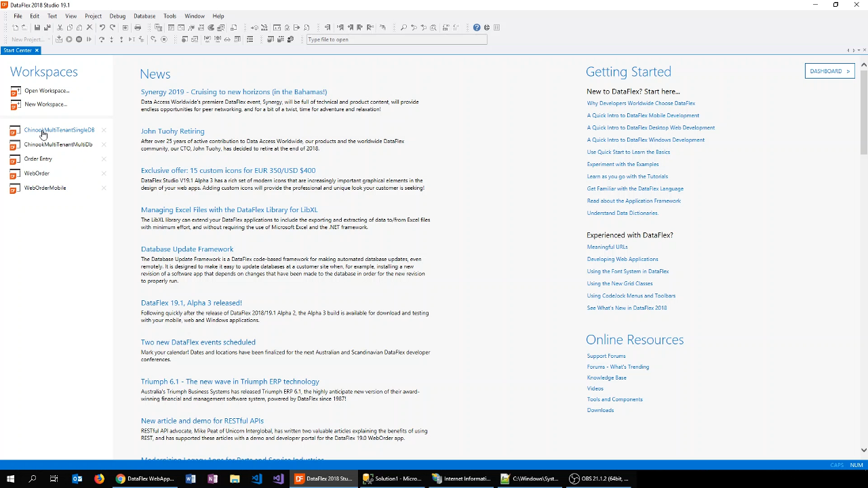Open the Debug menu

[x=117, y=16]
